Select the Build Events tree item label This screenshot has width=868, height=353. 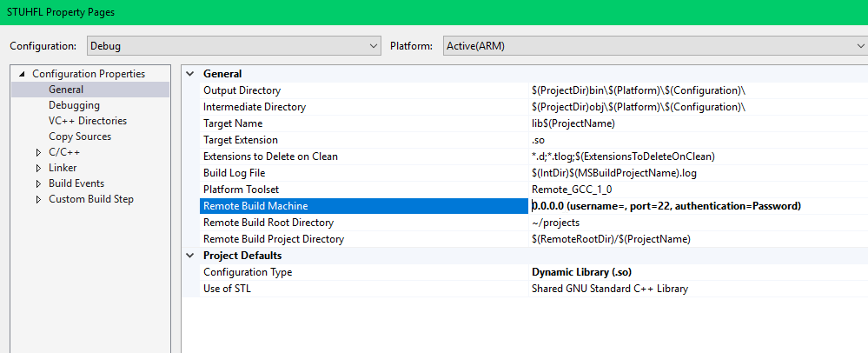76,183
